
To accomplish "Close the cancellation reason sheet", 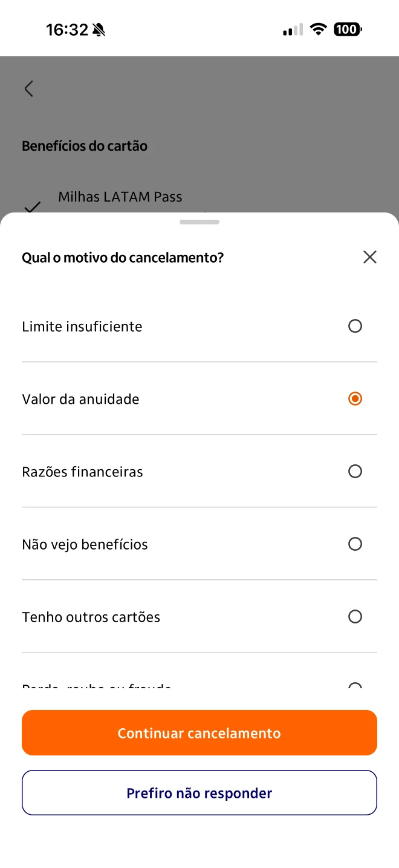I will tap(370, 257).
